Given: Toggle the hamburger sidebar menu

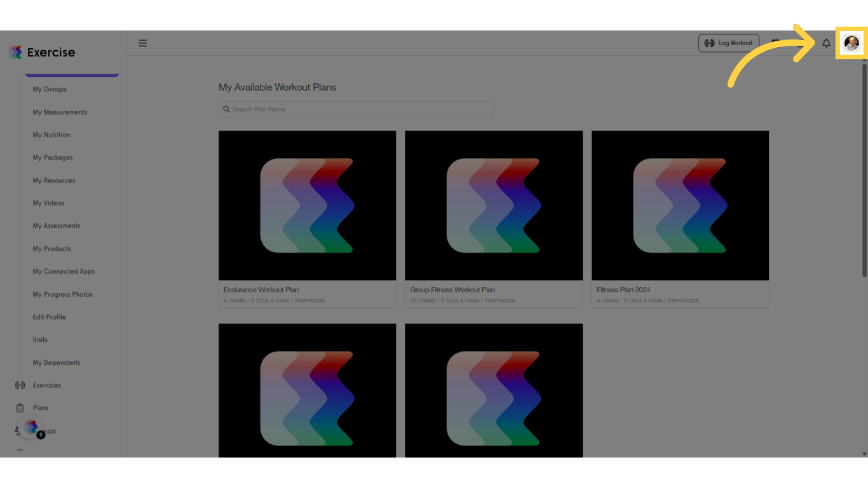Looking at the screenshot, I should tap(143, 43).
